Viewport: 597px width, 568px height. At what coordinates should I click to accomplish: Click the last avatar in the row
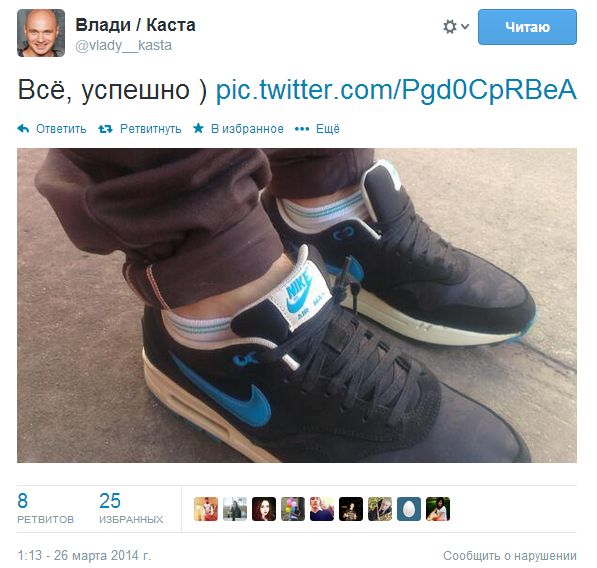(x=438, y=509)
